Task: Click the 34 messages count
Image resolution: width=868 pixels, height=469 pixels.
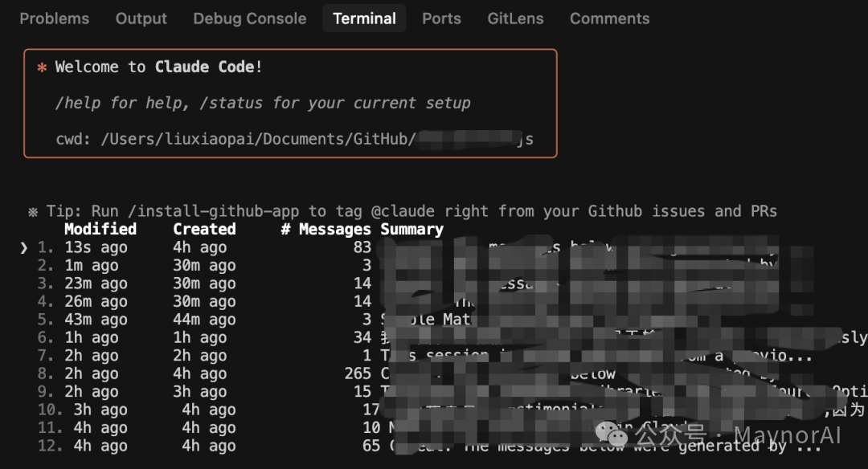Action: 362,337
